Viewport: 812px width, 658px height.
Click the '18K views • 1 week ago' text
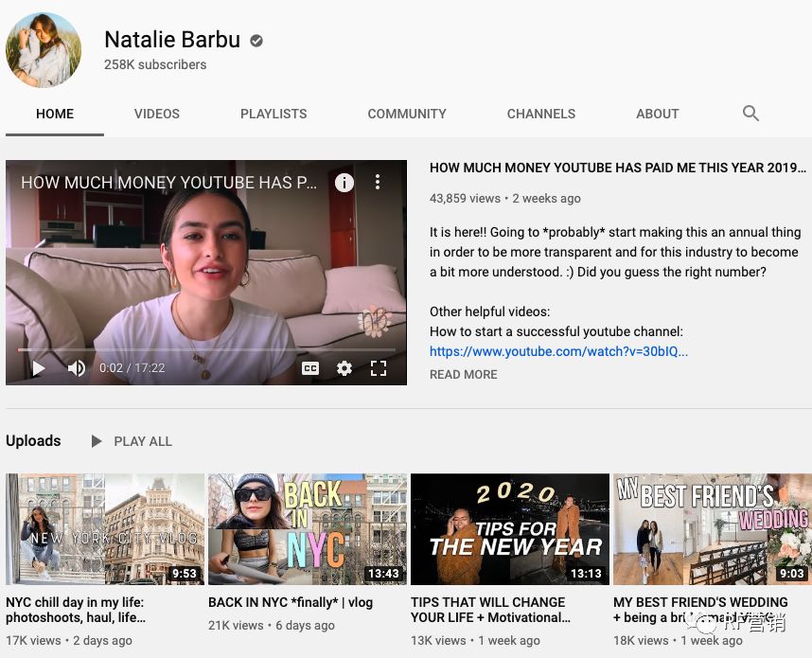[x=678, y=641]
